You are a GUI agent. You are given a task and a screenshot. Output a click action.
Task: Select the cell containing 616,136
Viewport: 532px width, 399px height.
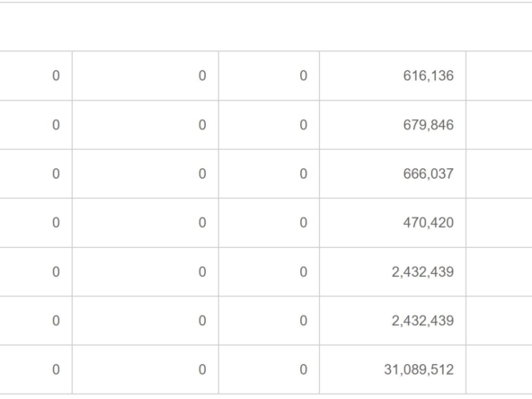[393, 75]
